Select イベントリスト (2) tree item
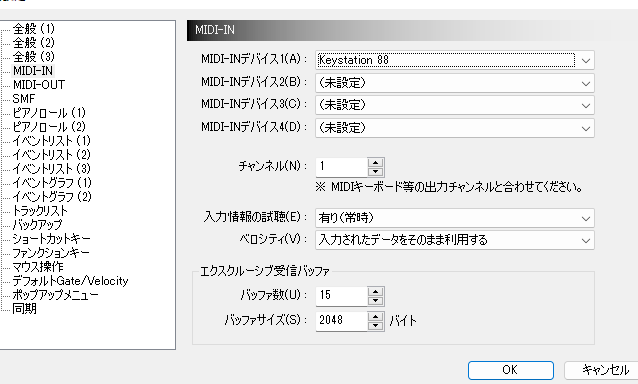638x384 pixels. (51, 155)
